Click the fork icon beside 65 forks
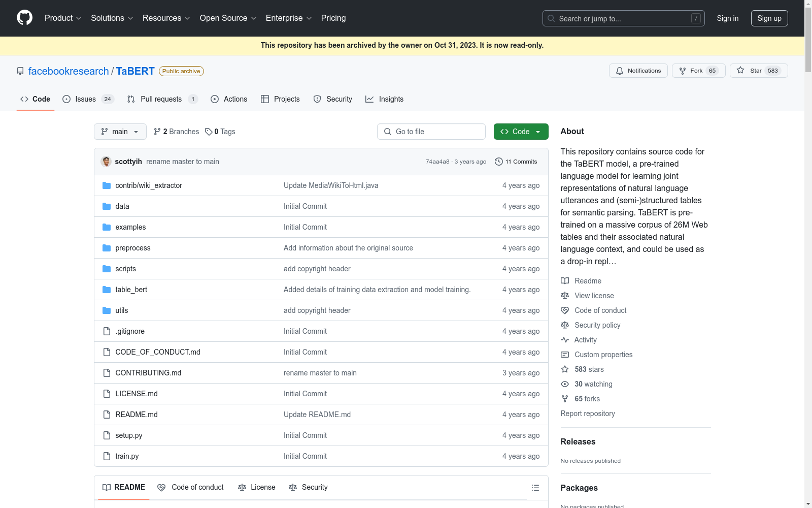812x508 pixels. click(565, 399)
